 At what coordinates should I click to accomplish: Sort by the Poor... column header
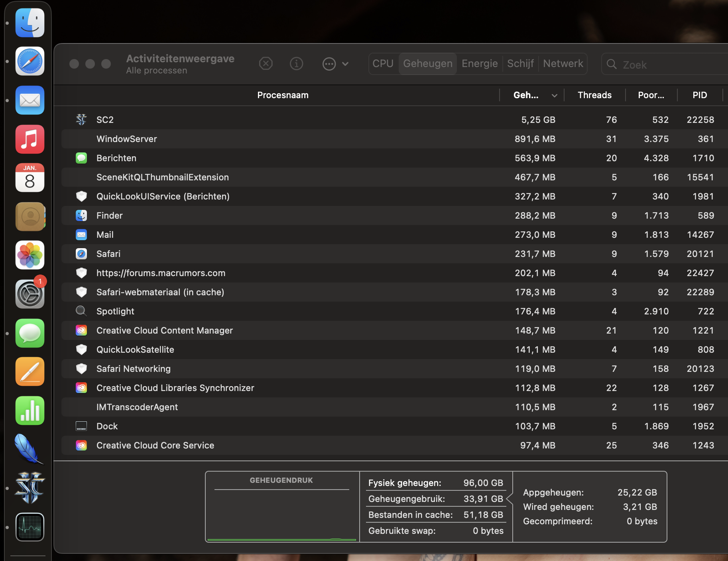click(x=651, y=95)
